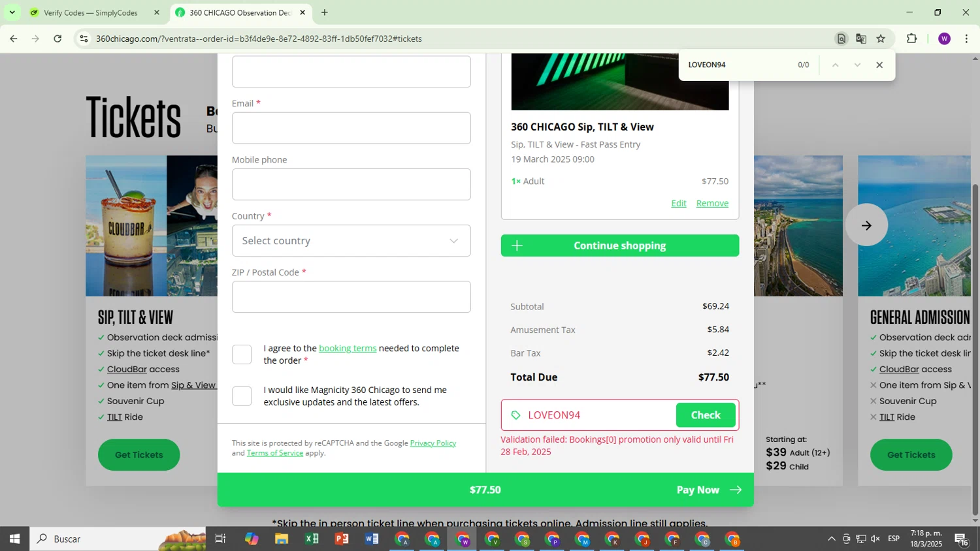Switch to Verify Codes — SimplyCodes tab

(x=91, y=12)
